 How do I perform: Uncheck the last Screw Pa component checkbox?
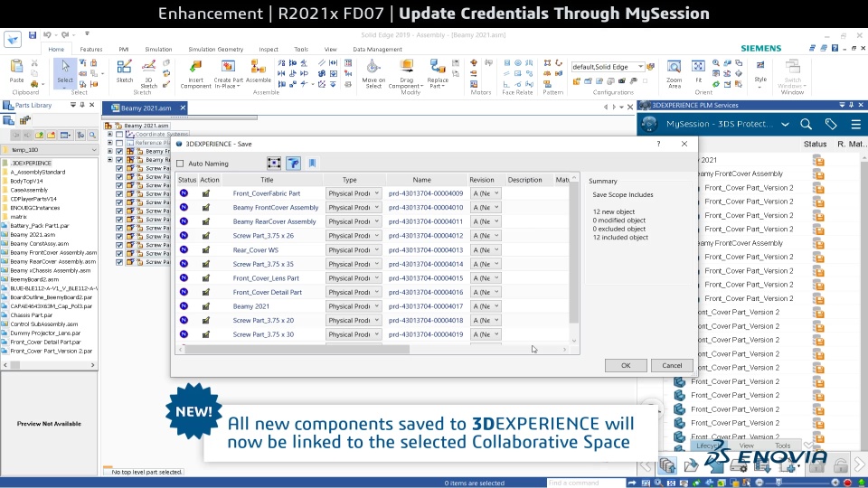pos(119,262)
